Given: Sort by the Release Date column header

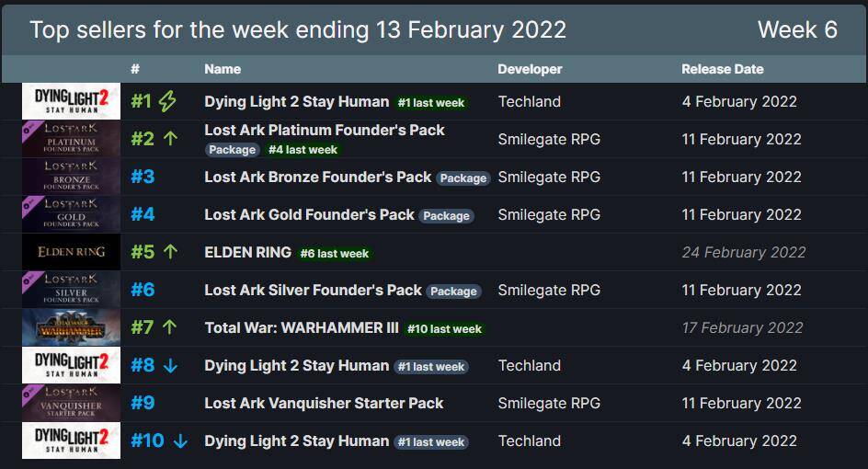Looking at the screenshot, I should (x=722, y=69).
